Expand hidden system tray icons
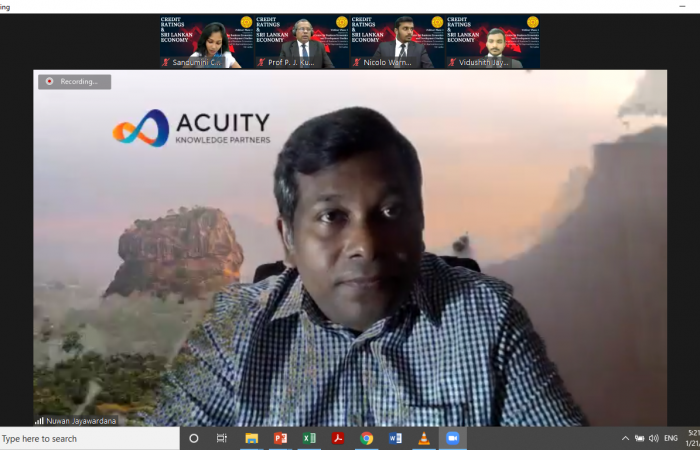700x450 pixels. [626, 438]
